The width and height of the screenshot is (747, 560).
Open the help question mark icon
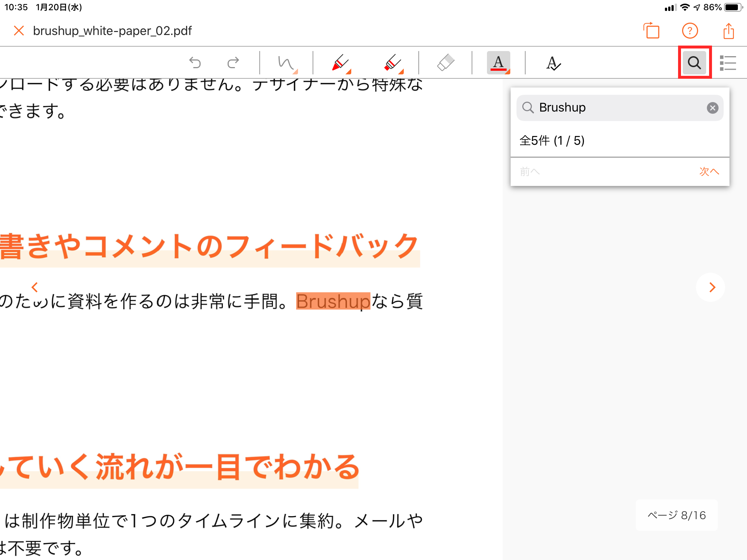click(x=690, y=31)
